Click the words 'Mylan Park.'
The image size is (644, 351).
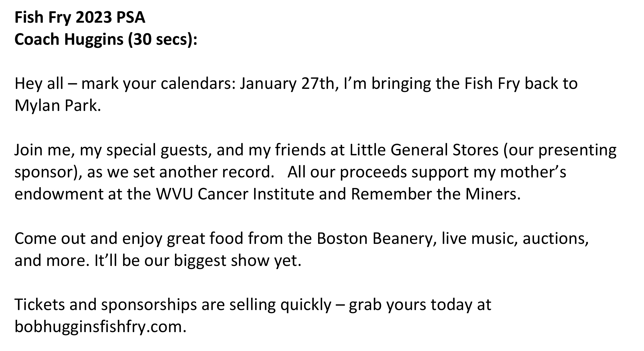58,106
